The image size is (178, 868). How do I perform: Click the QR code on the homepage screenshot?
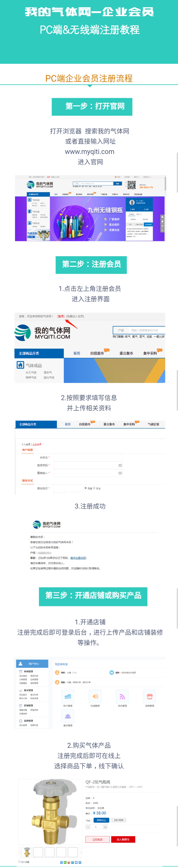(132, 185)
